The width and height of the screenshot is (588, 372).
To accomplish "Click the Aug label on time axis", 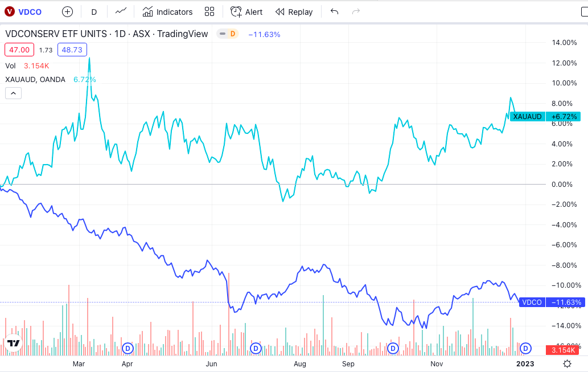I will pyautogui.click(x=300, y=364).
